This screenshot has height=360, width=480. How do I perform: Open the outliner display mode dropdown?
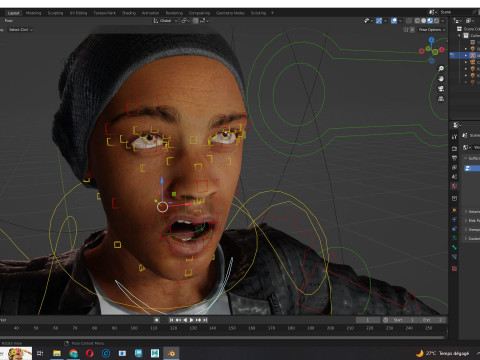458,21
